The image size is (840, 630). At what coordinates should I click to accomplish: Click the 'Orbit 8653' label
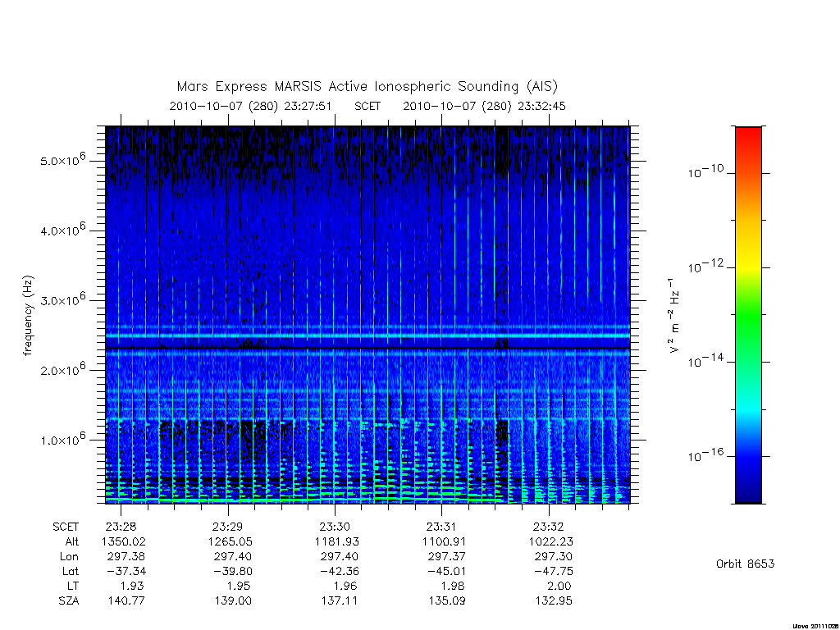745,564
